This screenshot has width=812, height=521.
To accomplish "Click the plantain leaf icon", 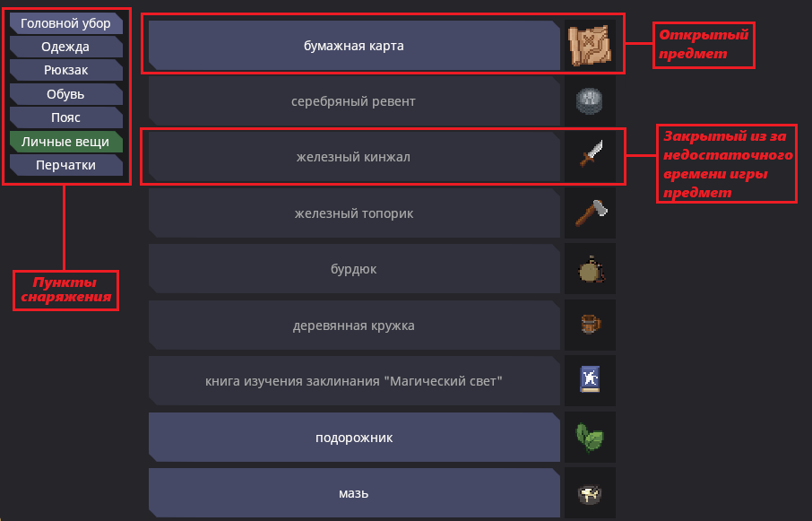I will 590,438.
